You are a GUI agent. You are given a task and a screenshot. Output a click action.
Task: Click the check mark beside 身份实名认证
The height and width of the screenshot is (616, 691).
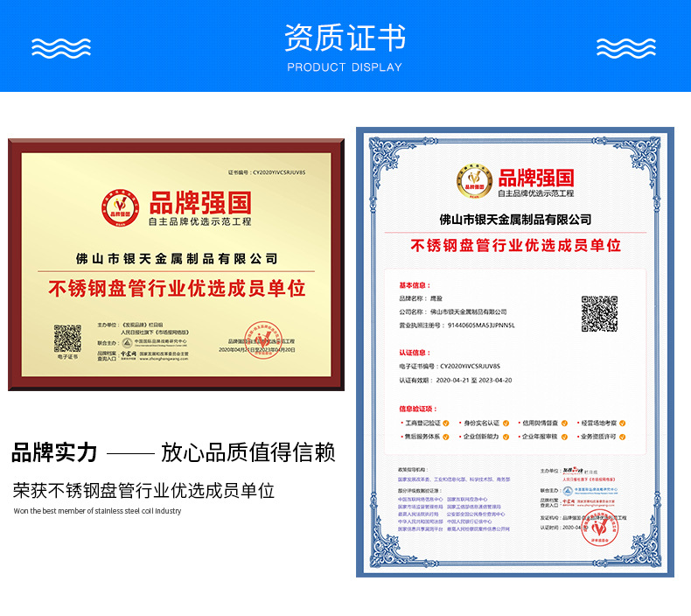pos(505,423)
